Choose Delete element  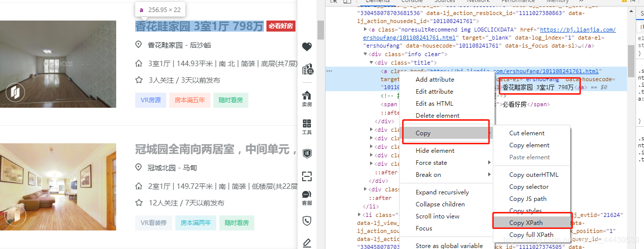pyautogui.click(x=437, y=115)
